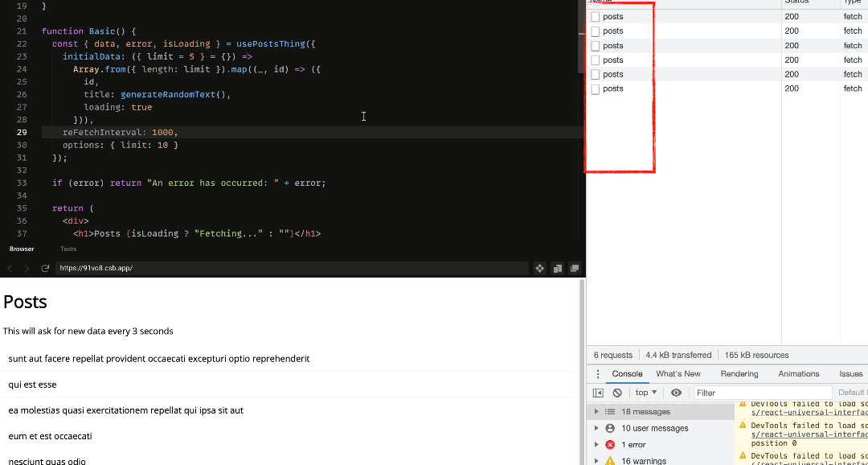Click the post titled 'qui est esse'
868x465 pixels.
[33, 385]
